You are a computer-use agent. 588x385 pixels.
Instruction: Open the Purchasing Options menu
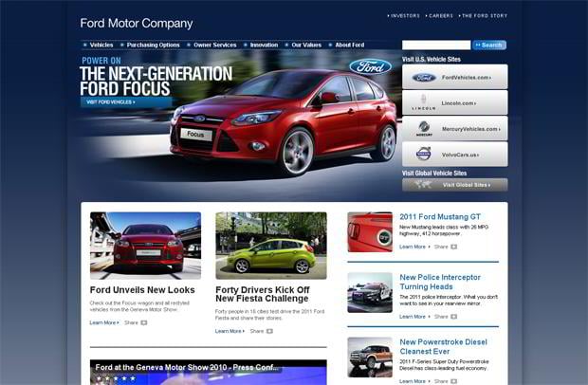pyautogui.click(x=153, y=45)
